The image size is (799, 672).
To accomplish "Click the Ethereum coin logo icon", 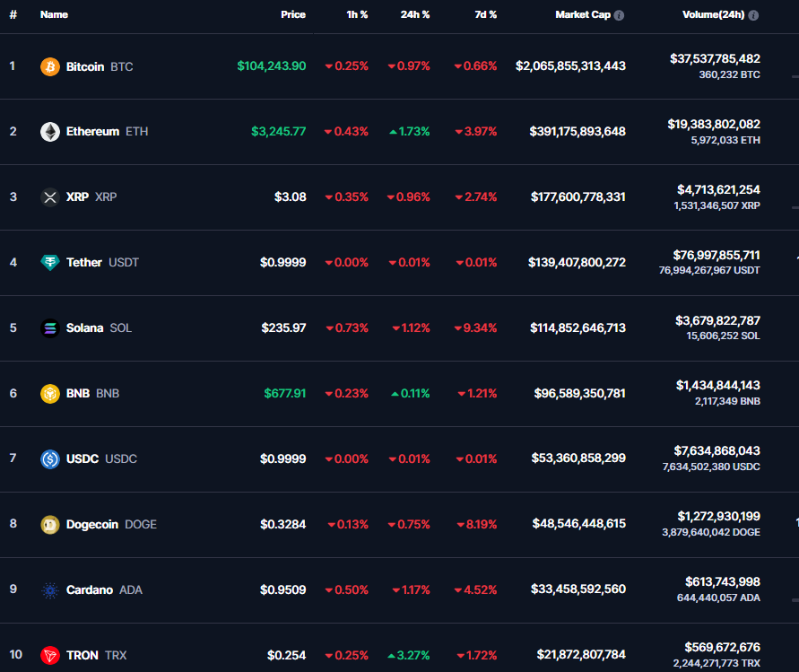I will [50, 132].
